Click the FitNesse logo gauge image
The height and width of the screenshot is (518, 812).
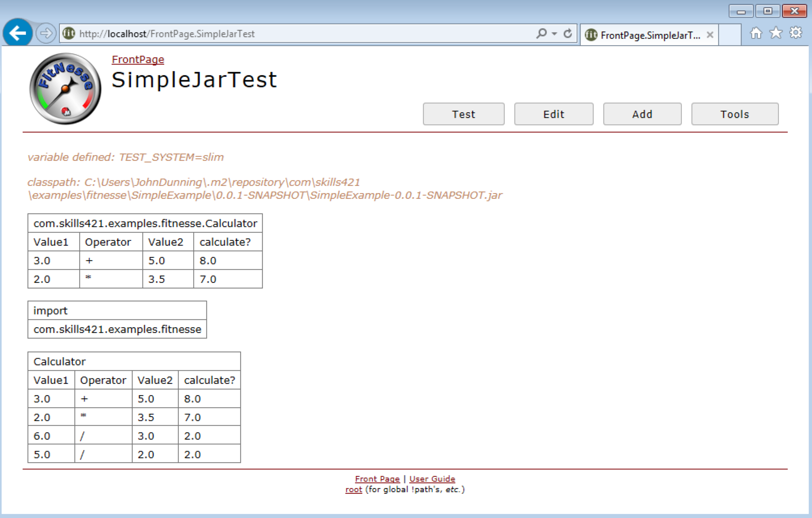tap(66, 88)
